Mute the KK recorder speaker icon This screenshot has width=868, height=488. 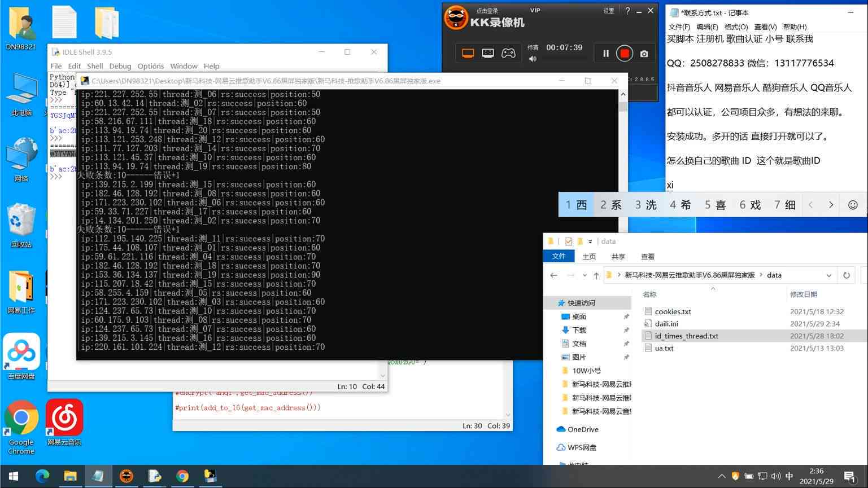tap(533, 59)
